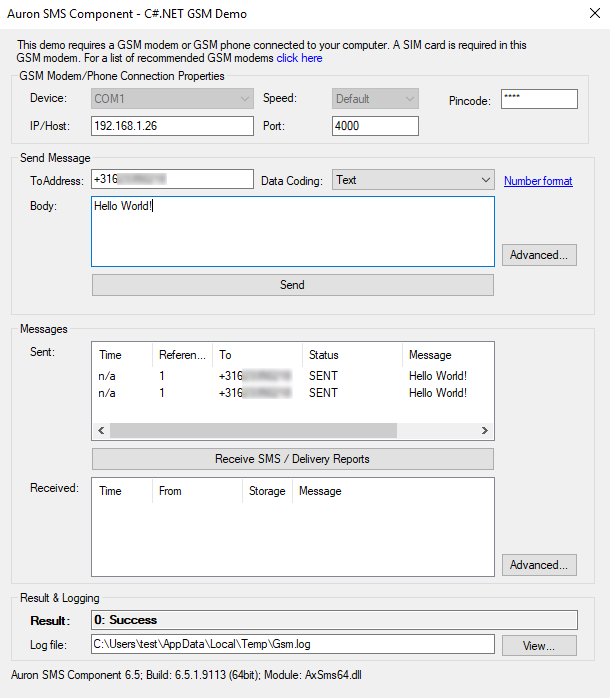The height and width of the screenshot is (698, 610).
Task: Open Advanced options beside the Received list
Action: click(539, 565)
